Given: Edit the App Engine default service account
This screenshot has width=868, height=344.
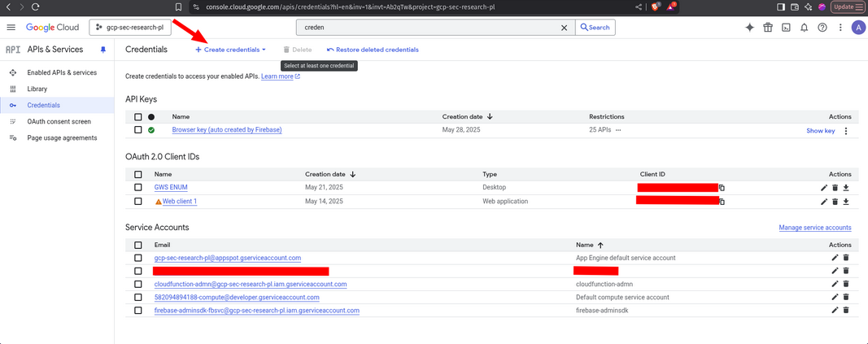Looking at the screenshot, I should (835, 258).
